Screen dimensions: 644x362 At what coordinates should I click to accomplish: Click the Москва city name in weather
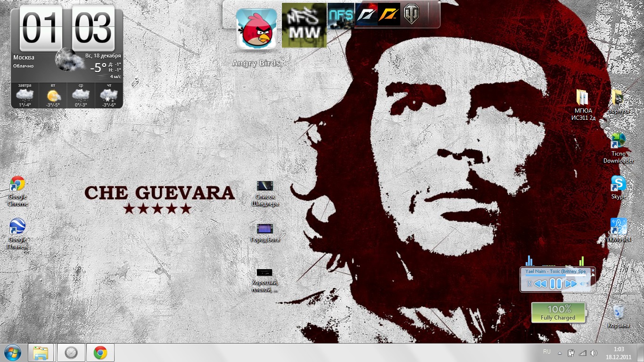click(x=24, y=58)
